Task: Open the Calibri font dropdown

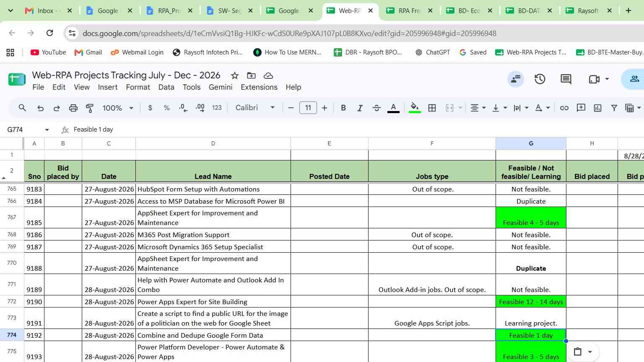Action: pyautogui.click(x=255, y=108)
